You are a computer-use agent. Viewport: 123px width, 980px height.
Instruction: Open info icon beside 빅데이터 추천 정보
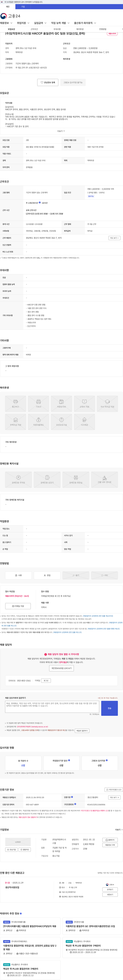(x=20, y=913)
